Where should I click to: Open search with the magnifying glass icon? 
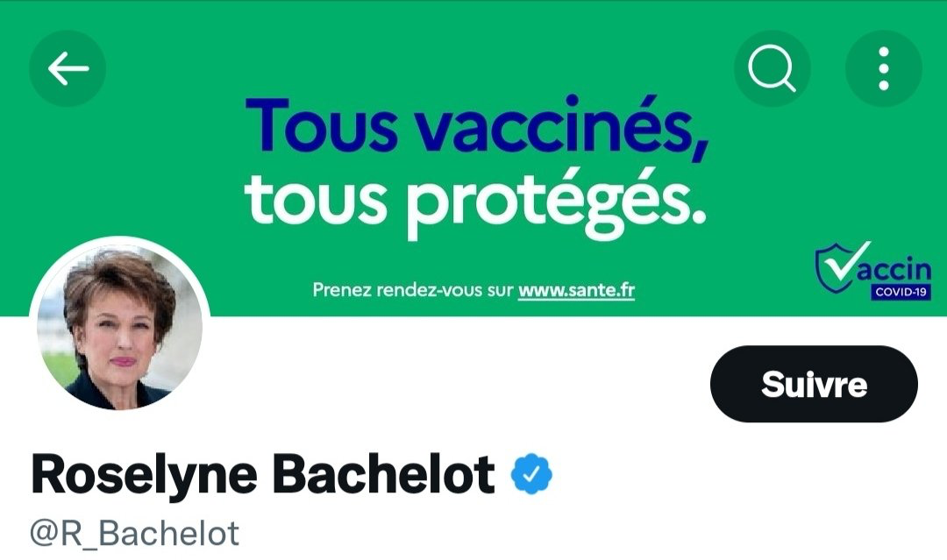click(x=772, y=68)
